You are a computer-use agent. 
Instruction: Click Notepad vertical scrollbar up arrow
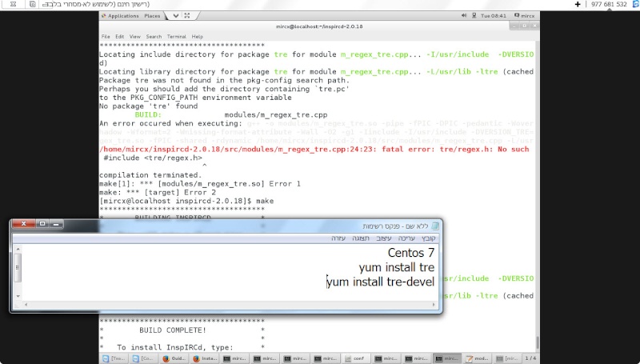point(18,249)
